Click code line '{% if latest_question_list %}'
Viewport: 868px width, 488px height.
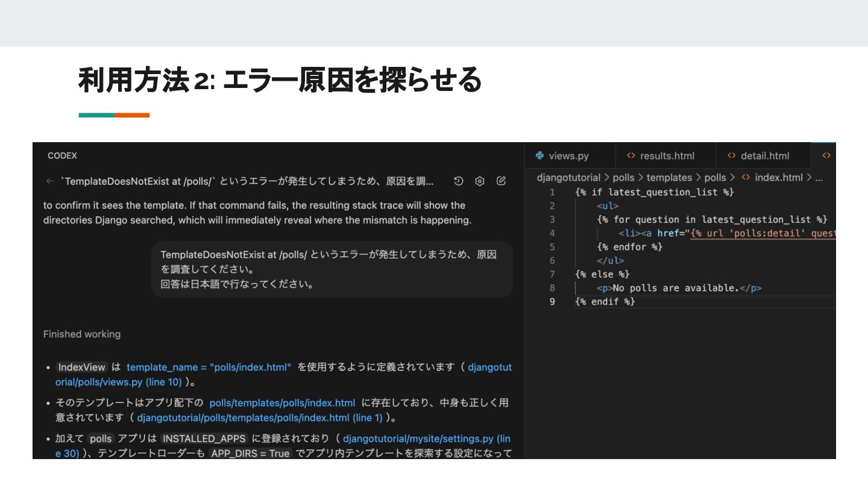[x=655, y=192]
